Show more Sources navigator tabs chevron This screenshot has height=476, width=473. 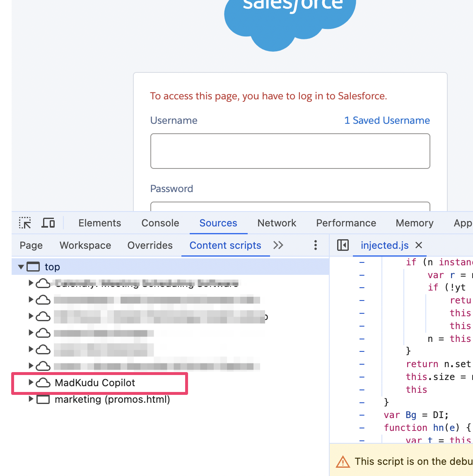coord(278,245)
